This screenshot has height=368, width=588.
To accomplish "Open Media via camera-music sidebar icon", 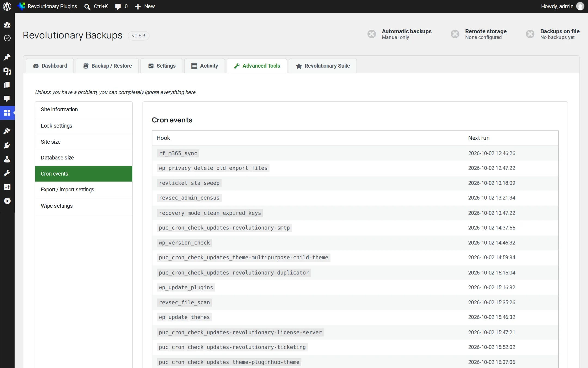I will [x=7, y=71].
